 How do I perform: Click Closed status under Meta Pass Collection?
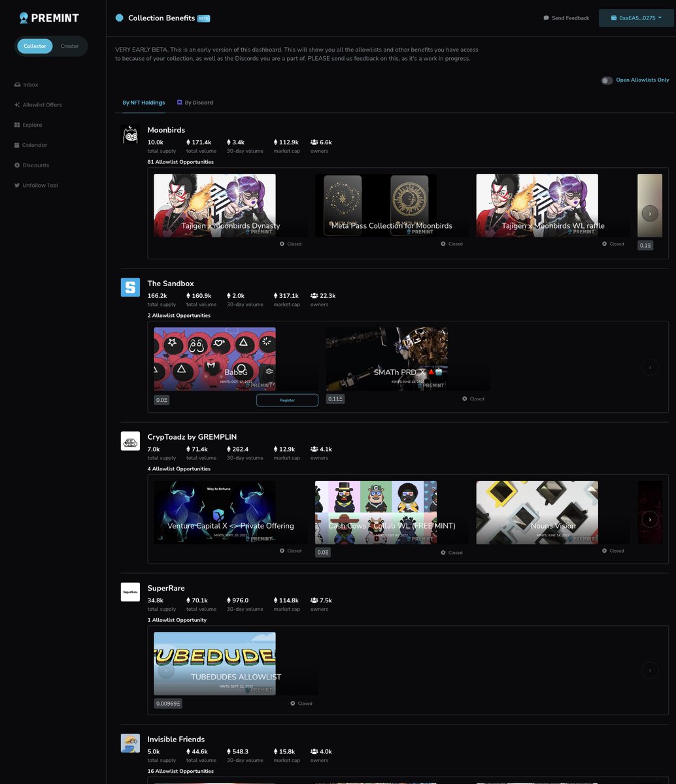[x=452, y=244]
